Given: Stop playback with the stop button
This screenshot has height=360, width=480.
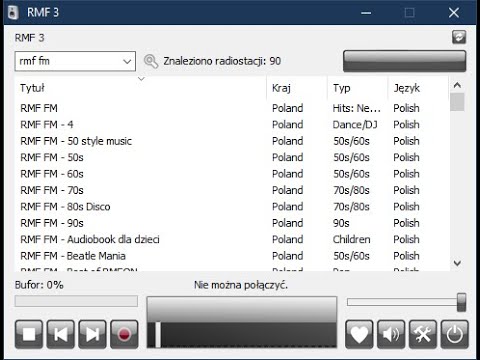Looking at the screenshot, I should [x=29, y=334].
